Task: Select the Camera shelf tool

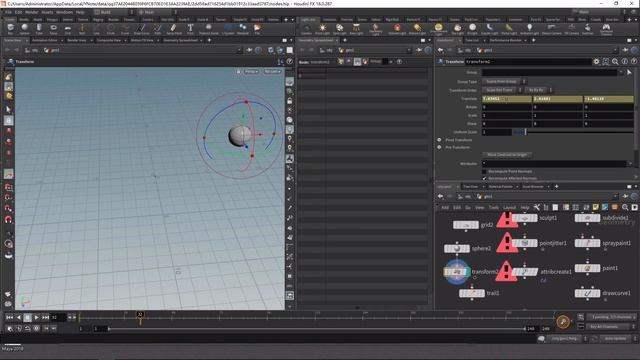Action: pos(307,29)
